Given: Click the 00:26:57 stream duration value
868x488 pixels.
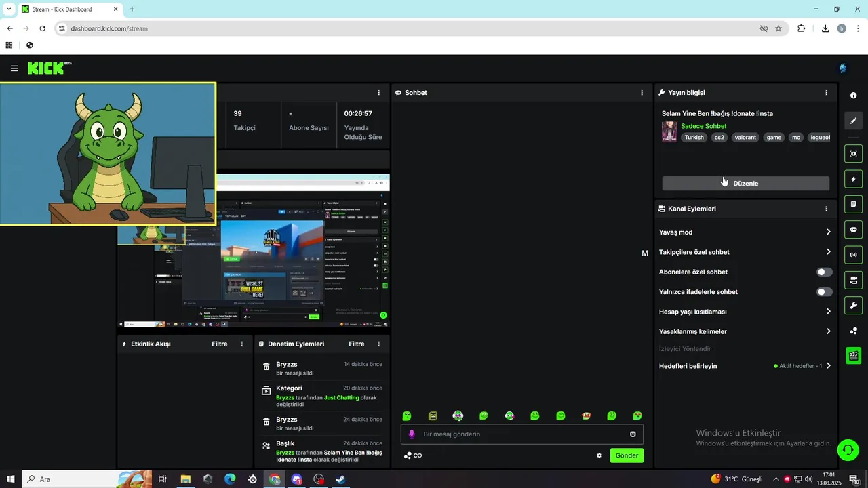Looking at the screenshot, I should point(358,114).
